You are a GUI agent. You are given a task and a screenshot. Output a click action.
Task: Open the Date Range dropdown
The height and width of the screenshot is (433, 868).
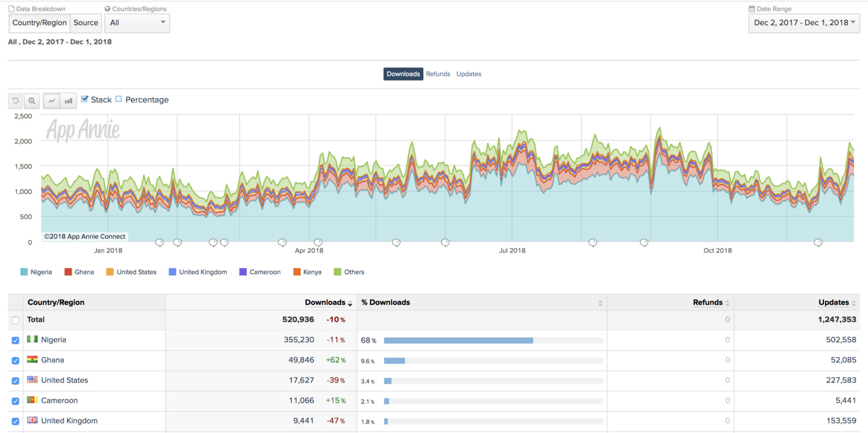pyautogui.click(x=804, y=23)
